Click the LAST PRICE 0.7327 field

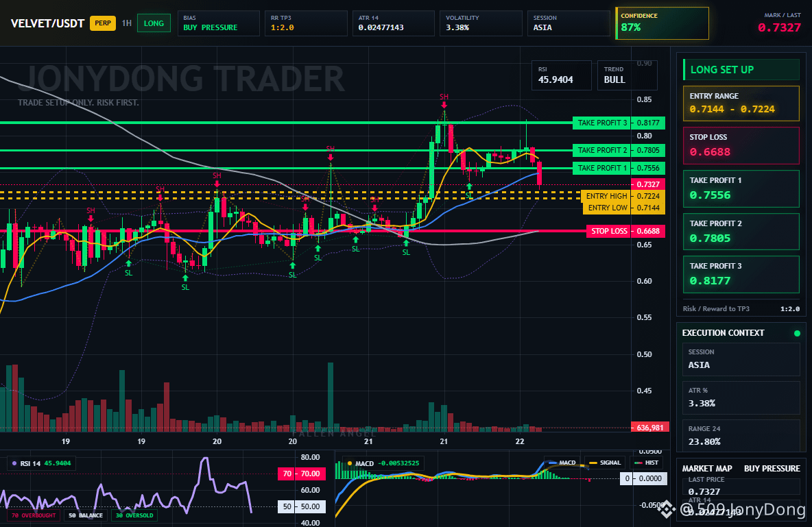tap(741, 486)
